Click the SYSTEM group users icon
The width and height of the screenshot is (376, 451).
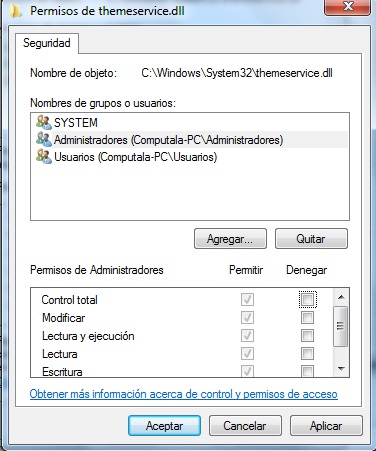pyautogui.click(x=44, y=122)
